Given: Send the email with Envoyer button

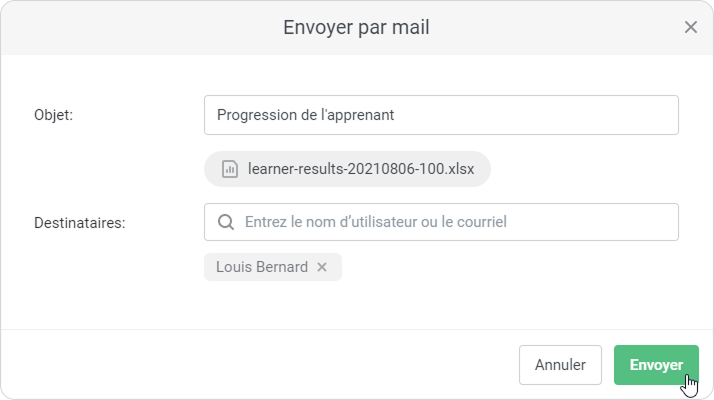Looking at the screenshot, I should click(656, 365).
